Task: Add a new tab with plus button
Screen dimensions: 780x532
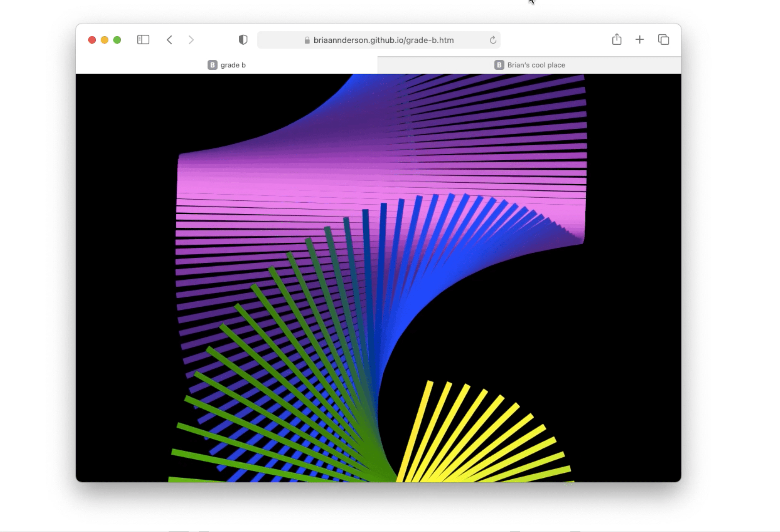Action: 640,40
